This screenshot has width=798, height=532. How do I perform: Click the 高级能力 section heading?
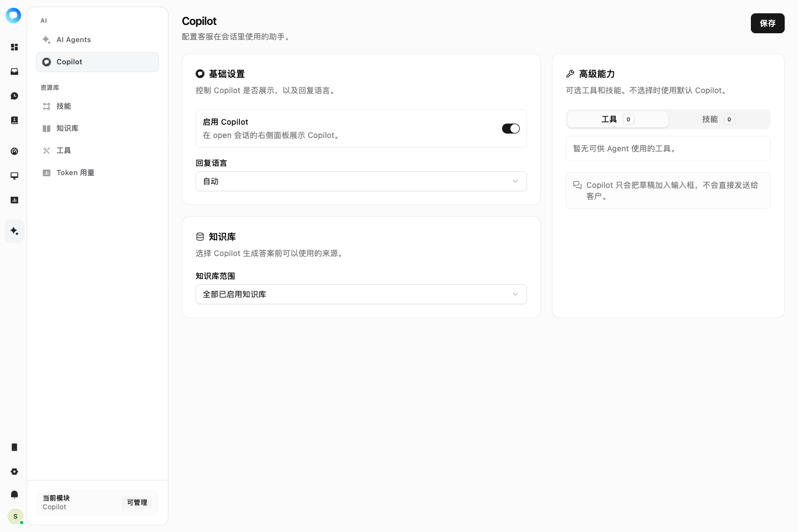click(597, 74)
